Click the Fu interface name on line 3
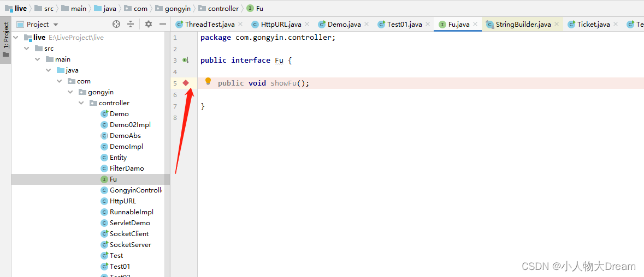 click(279, 60)
